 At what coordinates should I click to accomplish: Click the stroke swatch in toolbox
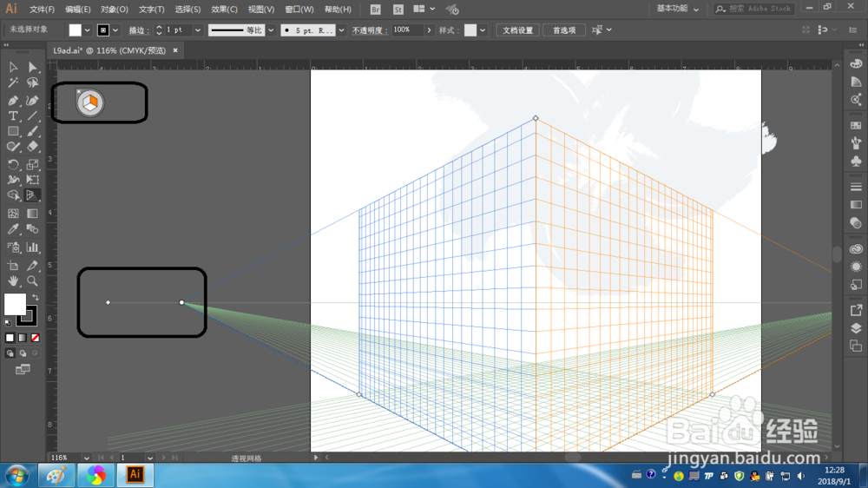point(27,316)
